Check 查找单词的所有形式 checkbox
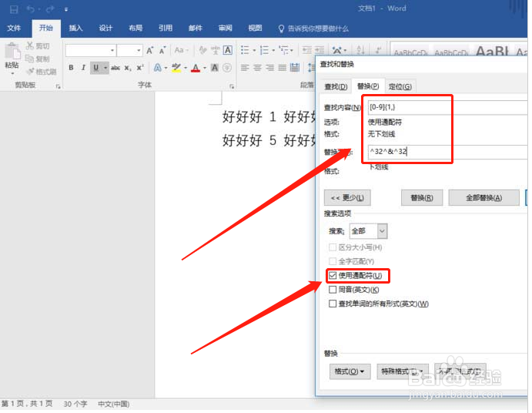 pos(333,304)
